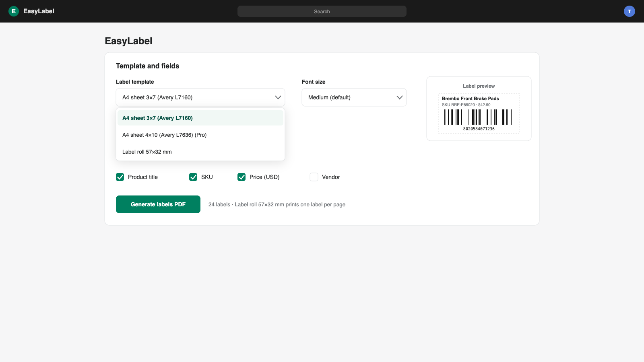Uncheck the SKU checkbox
Screen dimensions: 644x362
[193, 177]
